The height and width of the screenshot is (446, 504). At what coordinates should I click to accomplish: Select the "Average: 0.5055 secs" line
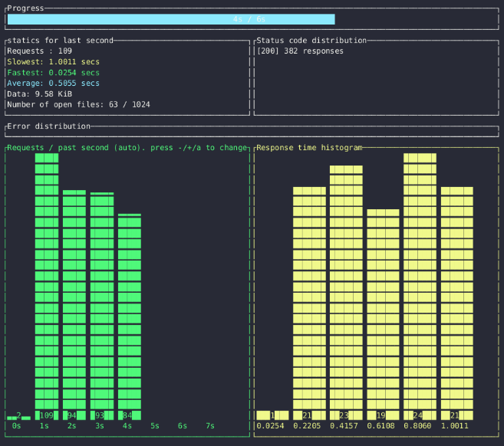pos(54,84)
